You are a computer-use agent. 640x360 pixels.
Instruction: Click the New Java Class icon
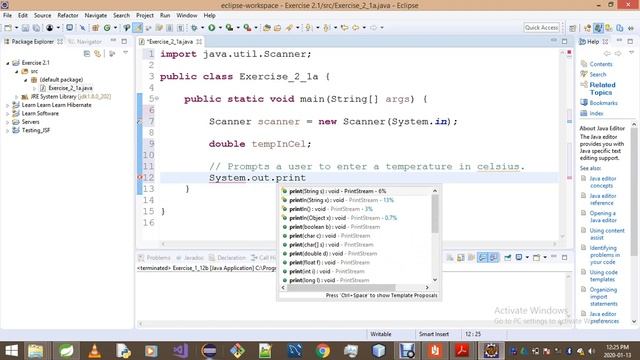coord(107,28)
